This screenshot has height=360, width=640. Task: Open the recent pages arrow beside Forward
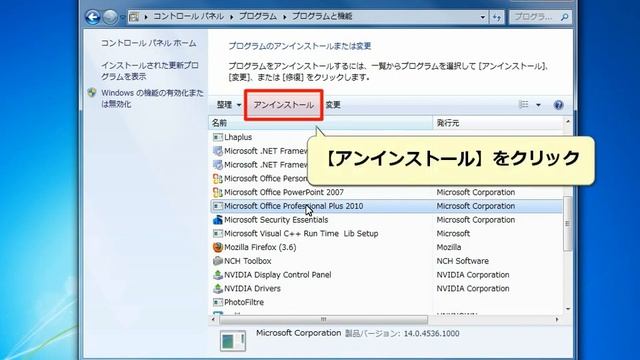click(122, 18)
